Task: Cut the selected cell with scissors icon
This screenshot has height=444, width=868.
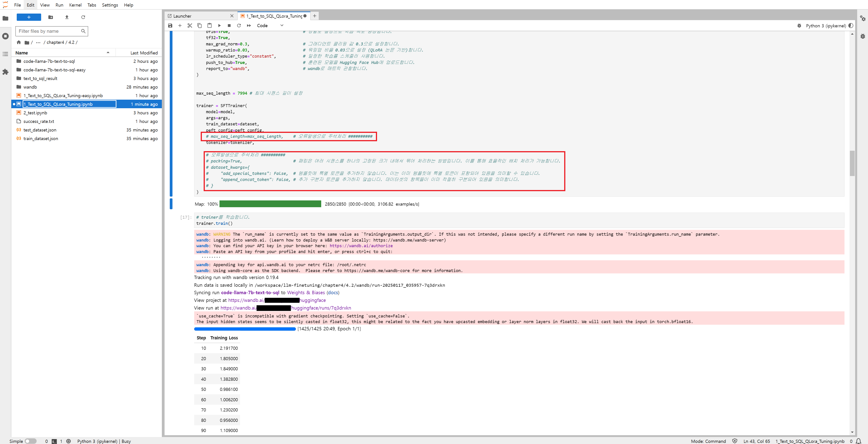Action: [190, 26]
